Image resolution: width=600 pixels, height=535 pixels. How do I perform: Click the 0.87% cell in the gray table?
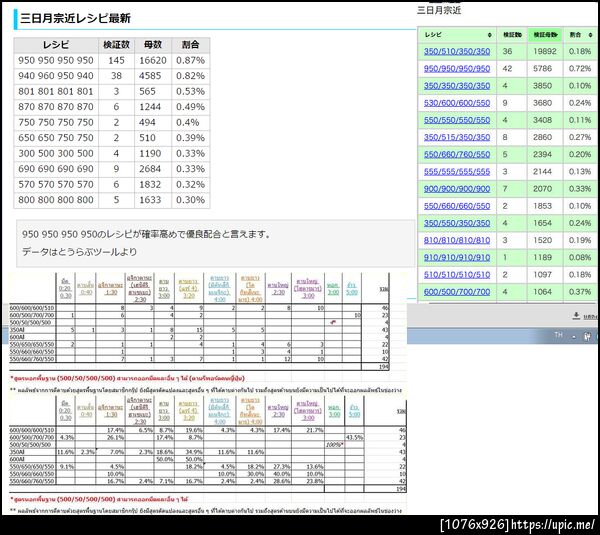tap(190, 60)
